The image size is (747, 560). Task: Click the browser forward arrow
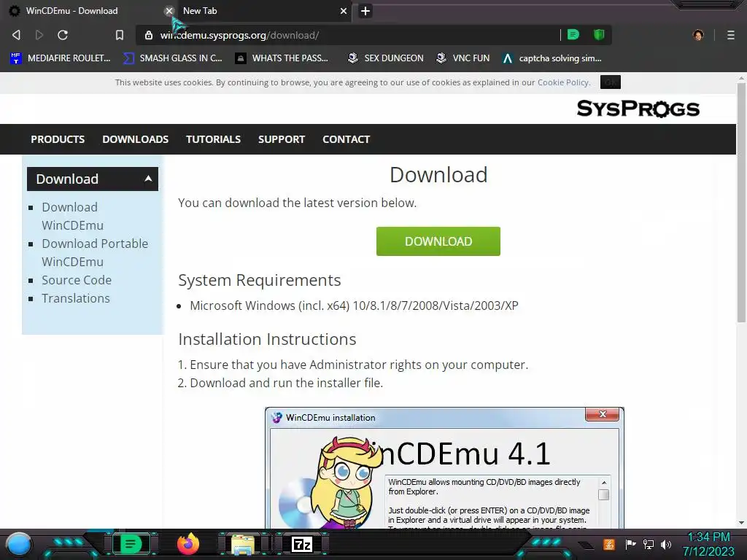tap(39, 35)
